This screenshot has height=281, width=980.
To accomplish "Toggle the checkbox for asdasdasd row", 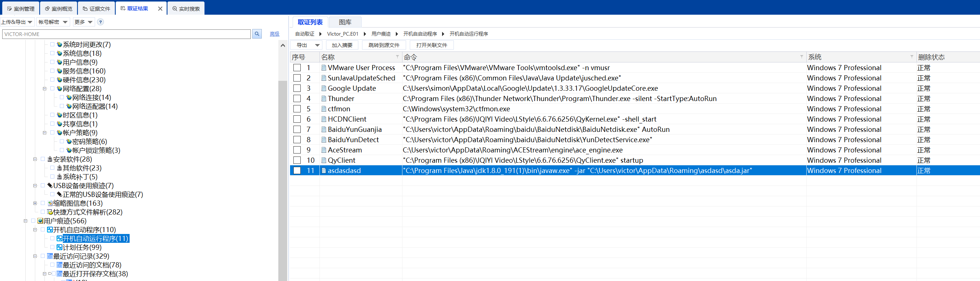I will 297,170.
